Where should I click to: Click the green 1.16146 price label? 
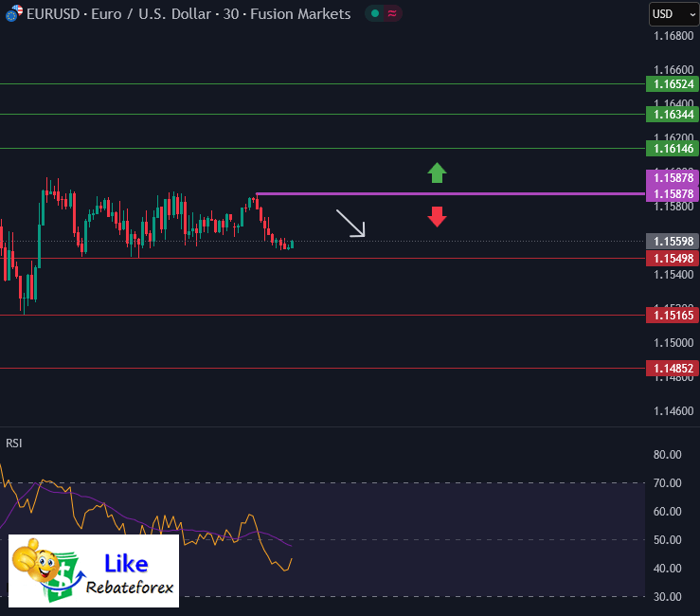pos(671,149)
